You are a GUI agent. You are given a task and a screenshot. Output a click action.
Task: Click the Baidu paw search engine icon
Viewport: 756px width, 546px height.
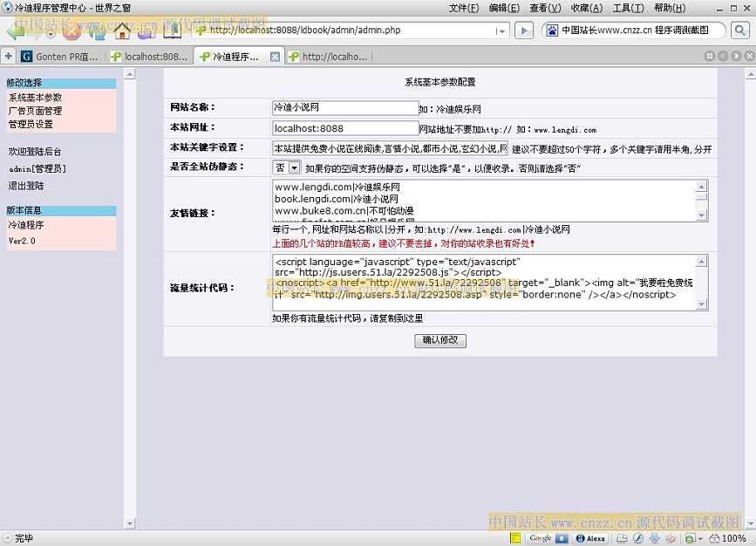click(x=552, y=31)
